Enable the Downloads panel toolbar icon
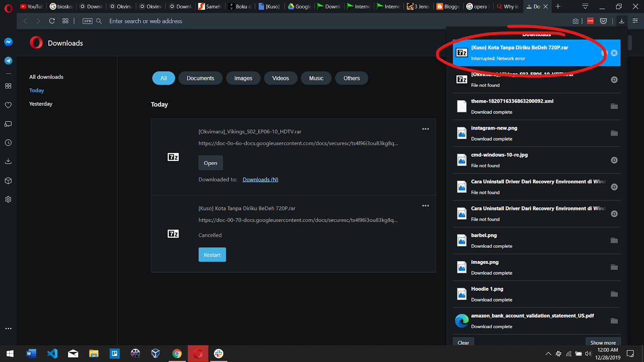 click(x=621, y=21)
